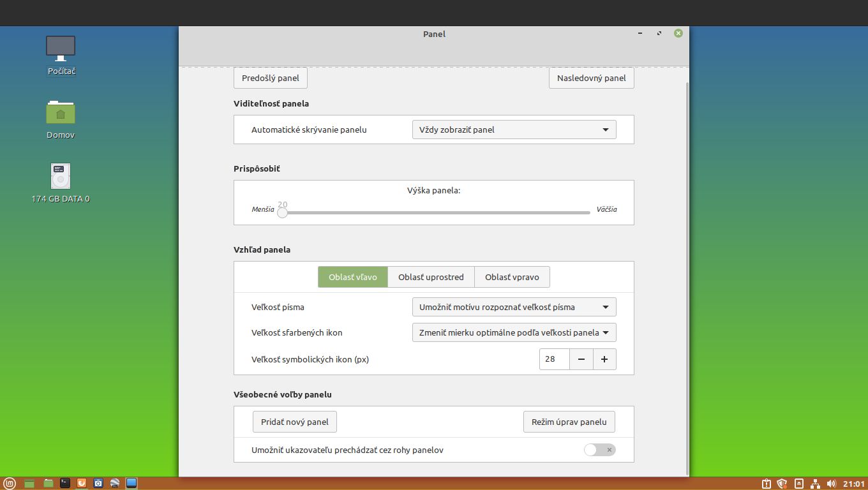Expand the Automatické skrývanie panelu dropdown
This screenshot has height=490, width=868.
[x=514, y=130]
